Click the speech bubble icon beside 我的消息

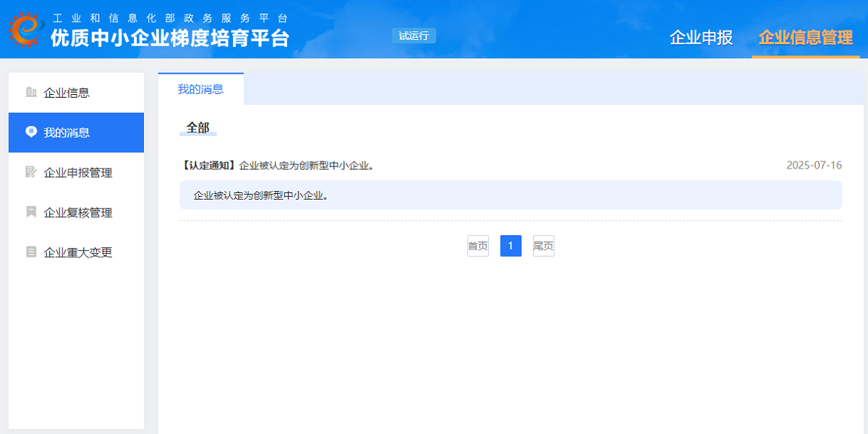point(30,132)
